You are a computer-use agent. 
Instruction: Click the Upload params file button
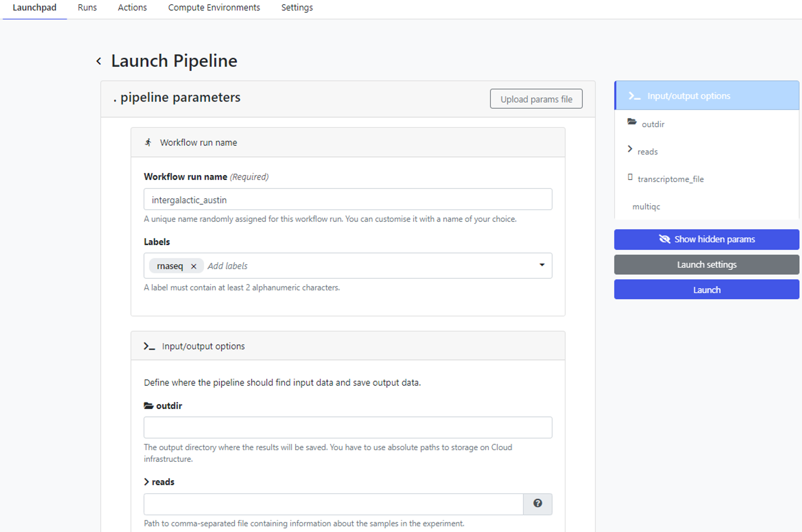click(x=536, y=99)
